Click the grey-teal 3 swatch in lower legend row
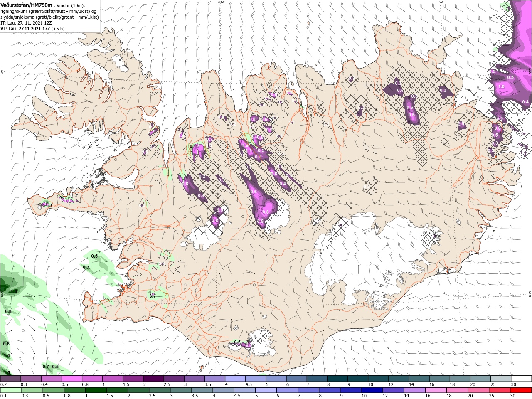Screen dimensions: 532x399 (181, 390)
